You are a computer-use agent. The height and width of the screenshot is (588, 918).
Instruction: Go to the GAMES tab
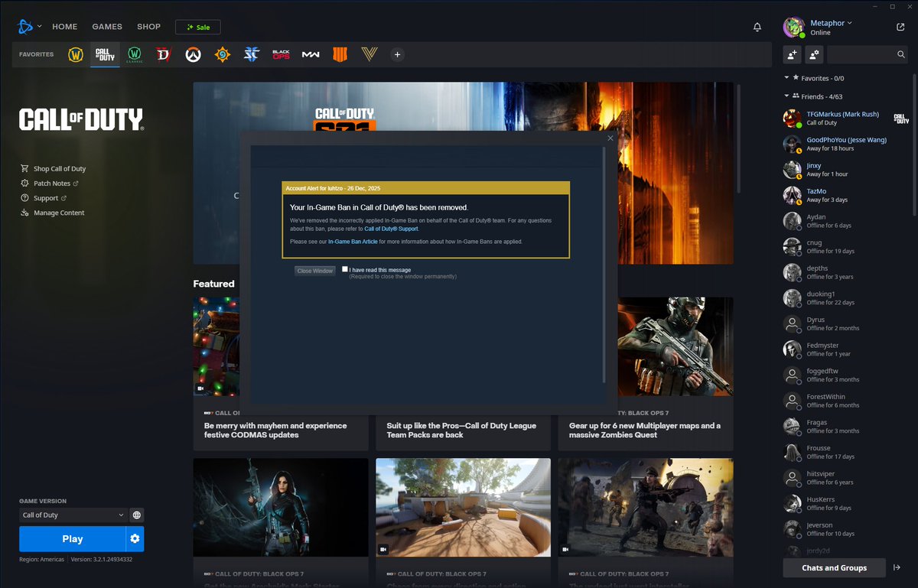tap(107, 27)
